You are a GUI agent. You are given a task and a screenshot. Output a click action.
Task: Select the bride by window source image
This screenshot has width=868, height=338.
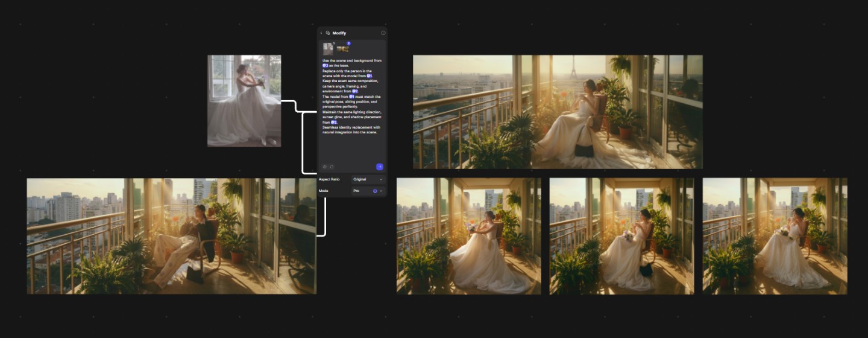244,101
